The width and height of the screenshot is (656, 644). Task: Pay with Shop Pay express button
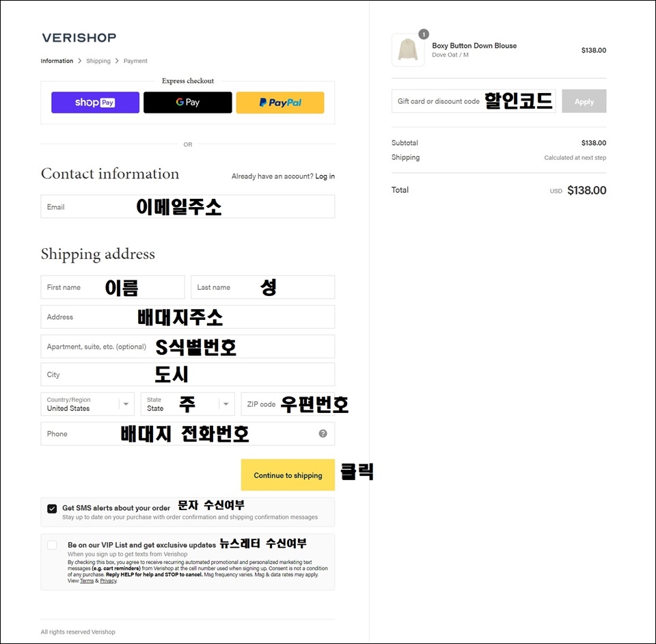[96, 103]
